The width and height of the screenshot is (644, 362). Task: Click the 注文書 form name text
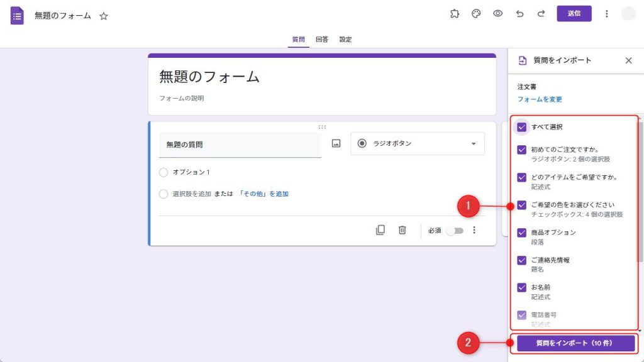pyautogui.click(x=526, y=87)
